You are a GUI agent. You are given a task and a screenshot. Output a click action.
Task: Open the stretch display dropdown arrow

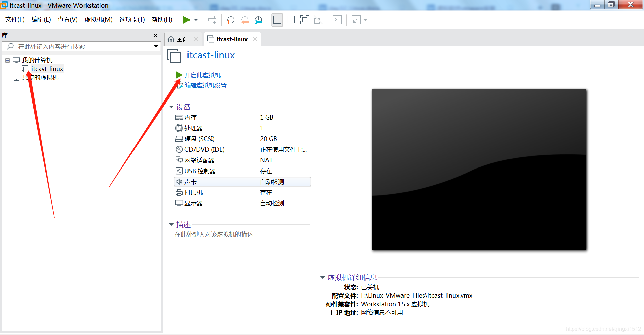point(365,20)
